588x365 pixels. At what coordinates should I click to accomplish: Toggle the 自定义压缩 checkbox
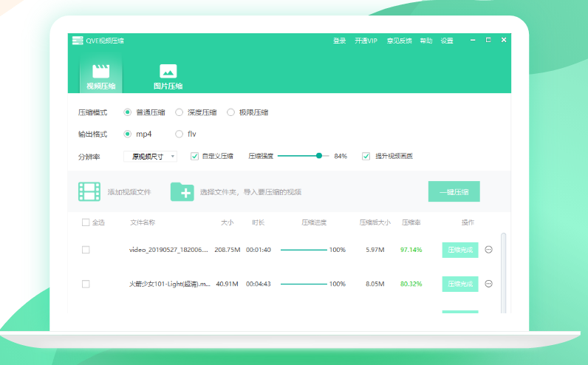point(194,156)
